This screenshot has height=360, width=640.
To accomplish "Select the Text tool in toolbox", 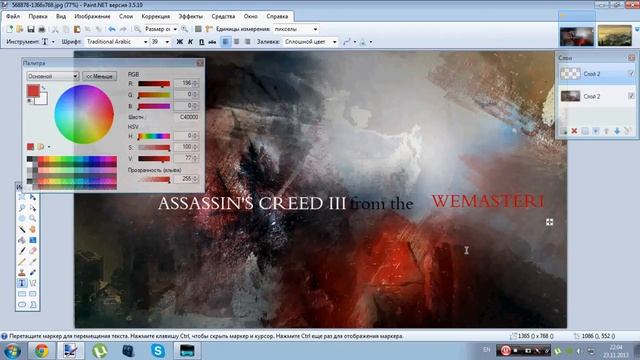I will (22, 283).
